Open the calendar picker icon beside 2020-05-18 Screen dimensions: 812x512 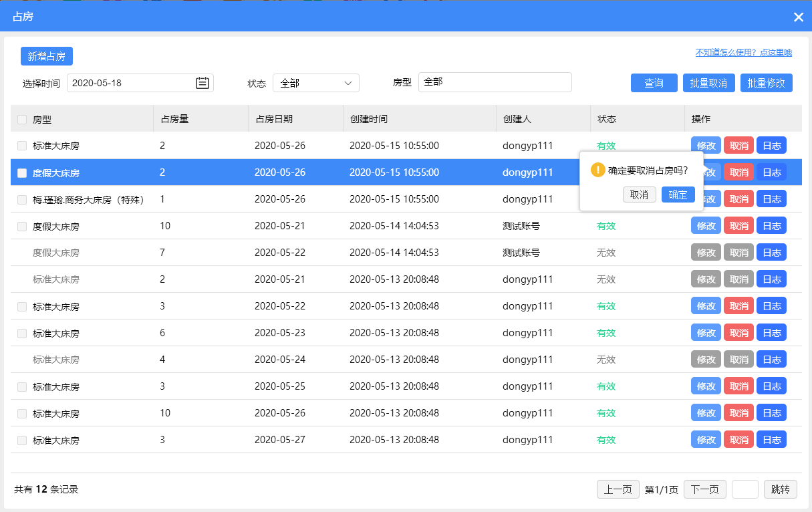tap(202, 83)
